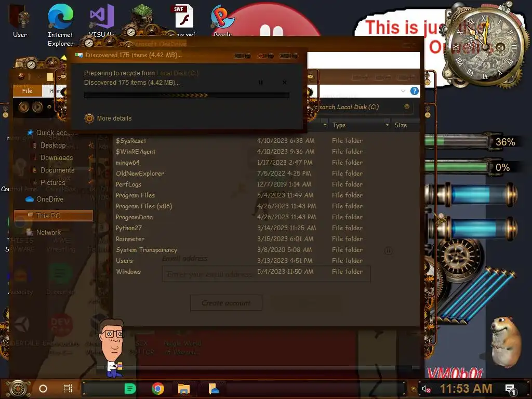
Task: Open File Explorer from taskbar
Action: (183, 389)
